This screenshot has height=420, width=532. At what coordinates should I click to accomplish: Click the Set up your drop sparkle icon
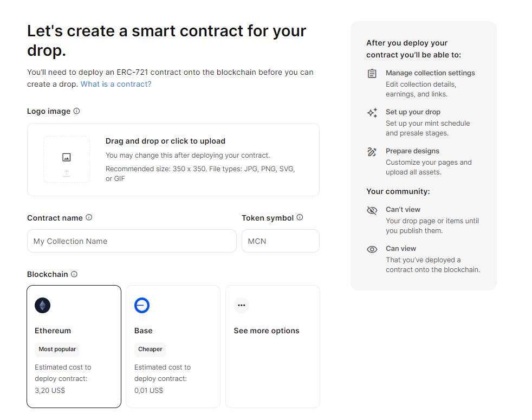[372, 112]
